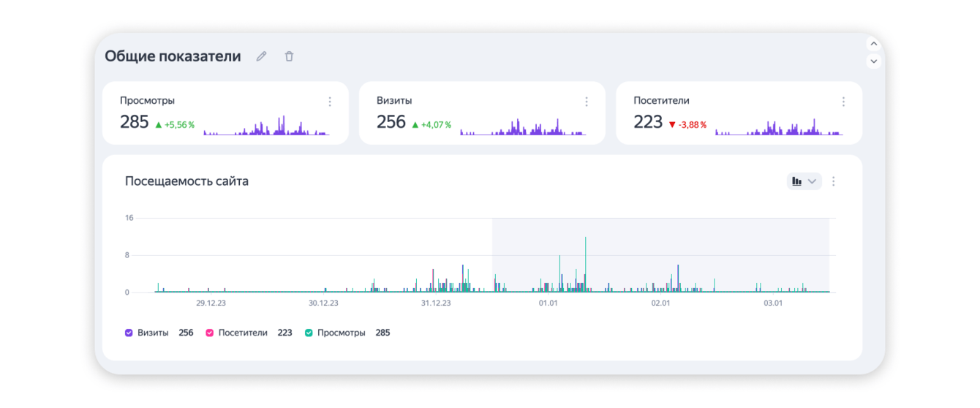
Task: Open the three-dot menu on Просмотры card
Action: (x=330, y=102)
